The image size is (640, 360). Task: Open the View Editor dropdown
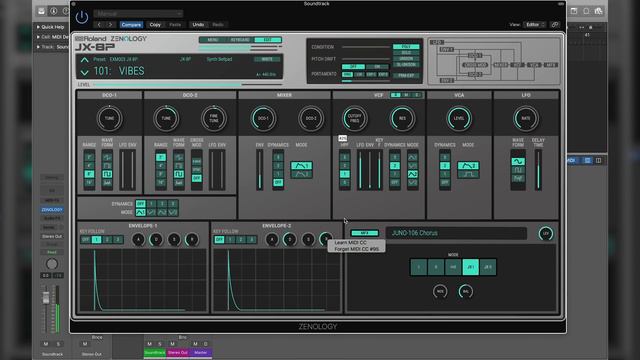pos(535,25)
